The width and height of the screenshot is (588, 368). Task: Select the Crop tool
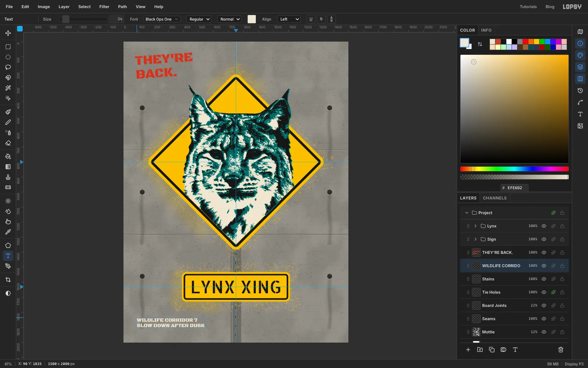tap(8, 280)
